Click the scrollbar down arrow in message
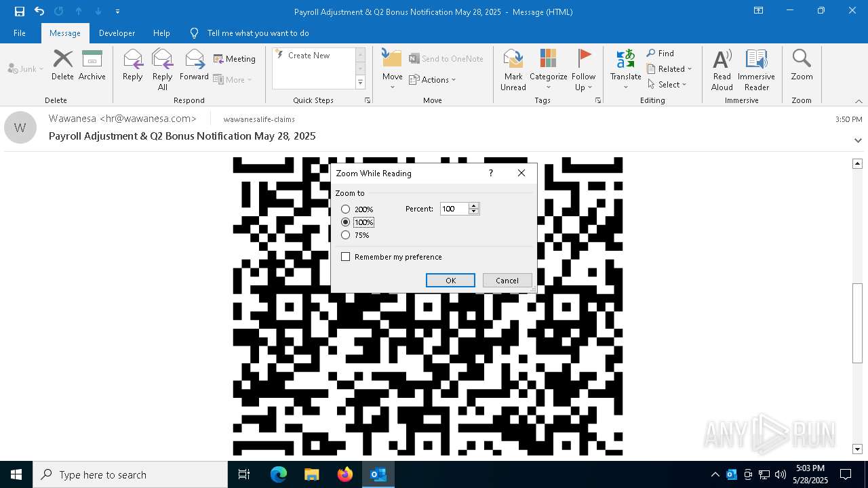 tap(857, 449)
